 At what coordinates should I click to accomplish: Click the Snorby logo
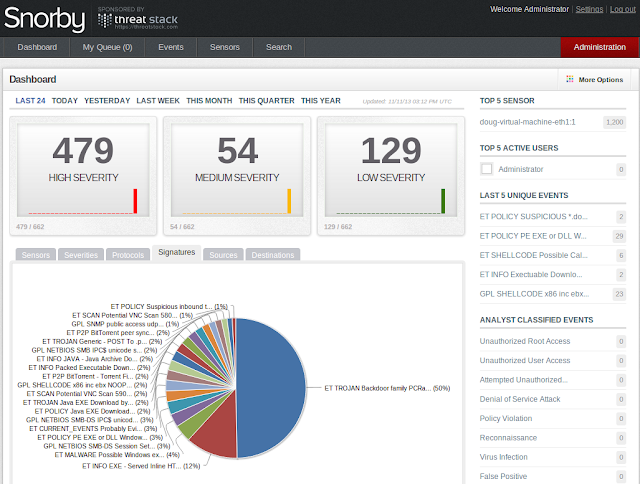(x=44, y=19)
